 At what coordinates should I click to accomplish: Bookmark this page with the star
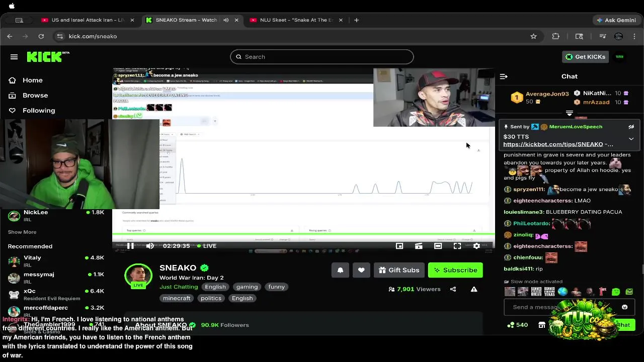[x=533, y=36]
